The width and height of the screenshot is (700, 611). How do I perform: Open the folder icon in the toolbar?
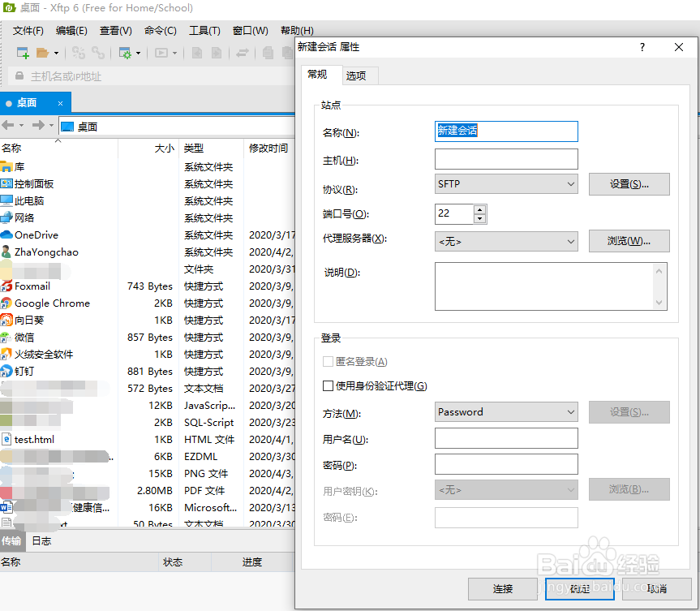41,52
